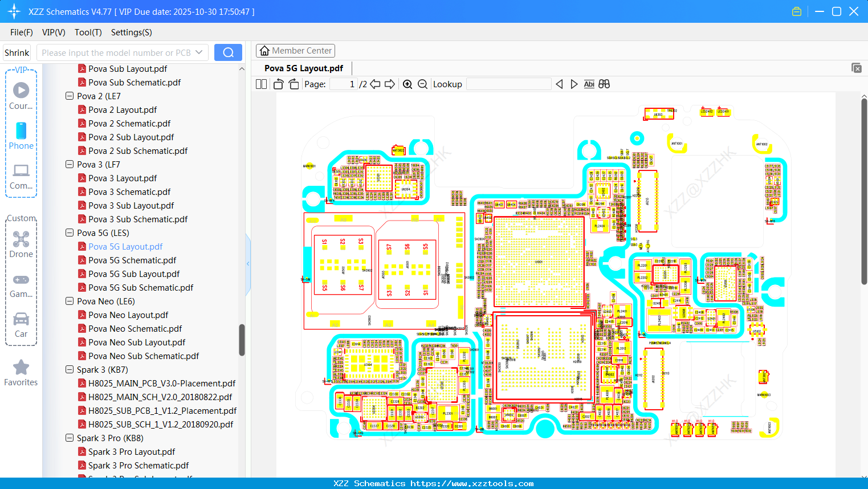Collapse the Pova 2 (LE7 group
The width and height of the screenshot is (868, 489).
[69, 96]
